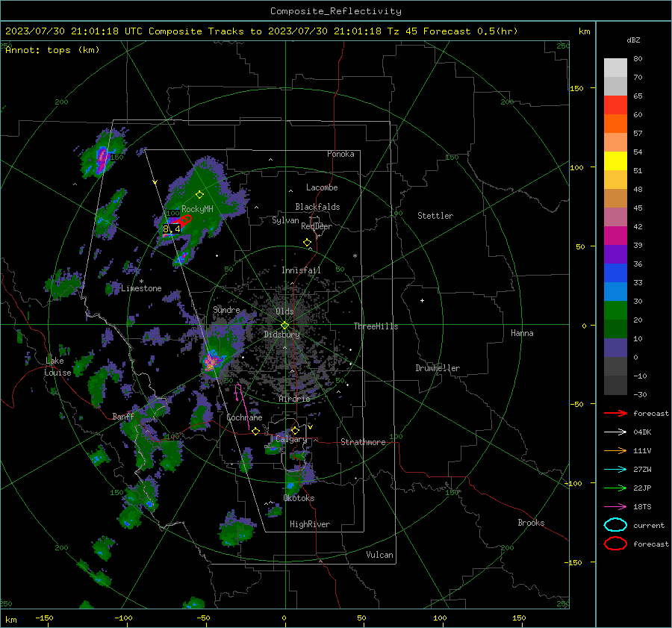672x628 pixels.
Task: Click the Banff label
Action: [122, 416]
